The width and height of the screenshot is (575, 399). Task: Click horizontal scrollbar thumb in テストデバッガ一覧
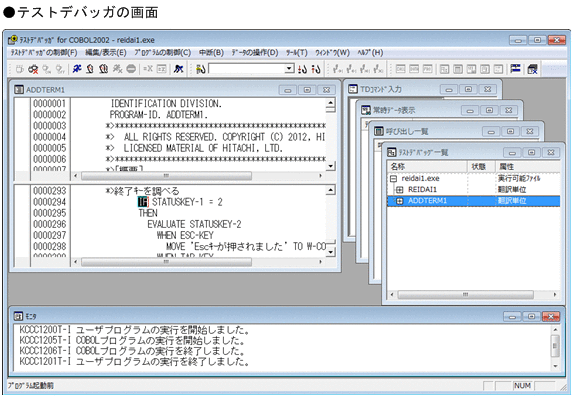465,294
